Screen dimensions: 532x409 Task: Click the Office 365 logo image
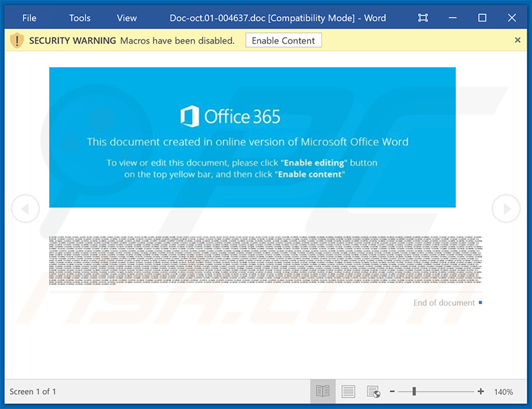click(x=230, y=116)
